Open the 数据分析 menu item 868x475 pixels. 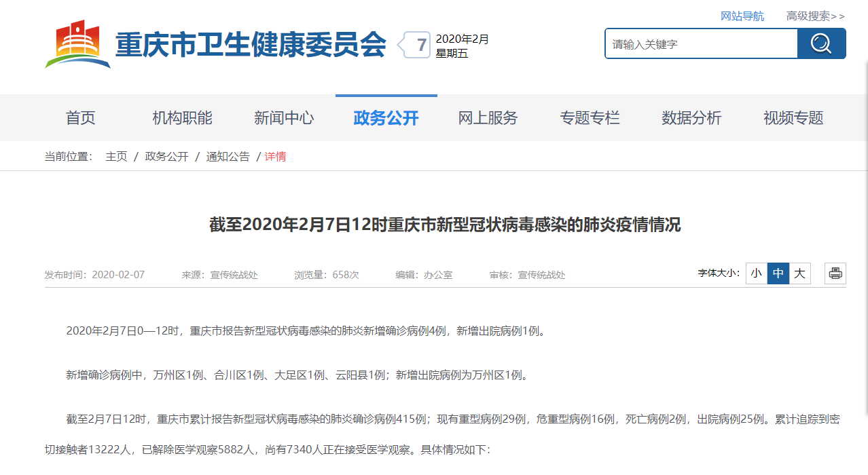(x=691, y=118)
